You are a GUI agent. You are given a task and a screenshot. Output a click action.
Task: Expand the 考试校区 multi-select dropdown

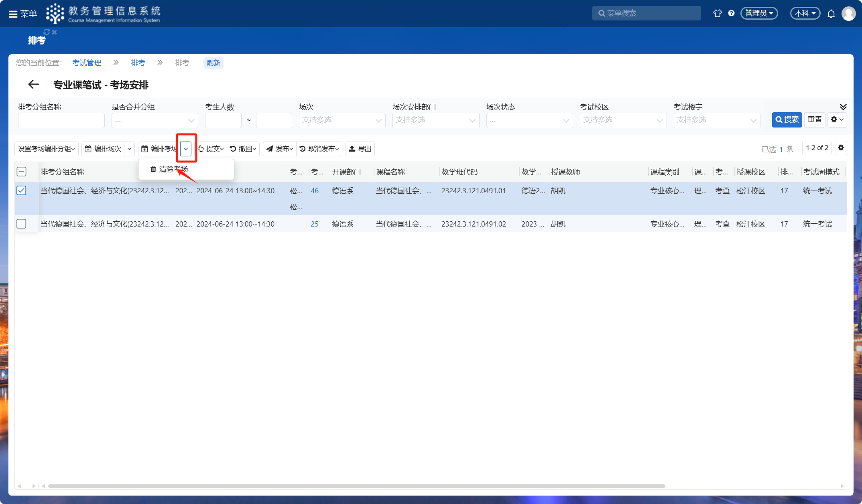click(x=623, y=120)
